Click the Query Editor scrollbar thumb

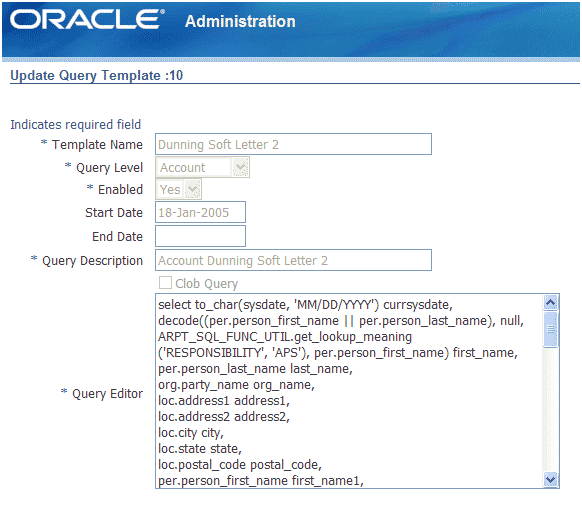pyautogui.click(x=550, y=329)
